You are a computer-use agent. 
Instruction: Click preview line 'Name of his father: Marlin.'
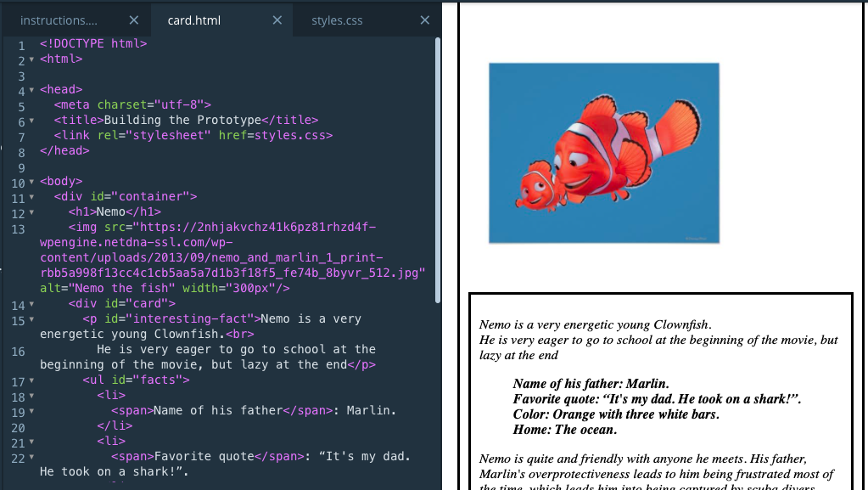[591, 384]
